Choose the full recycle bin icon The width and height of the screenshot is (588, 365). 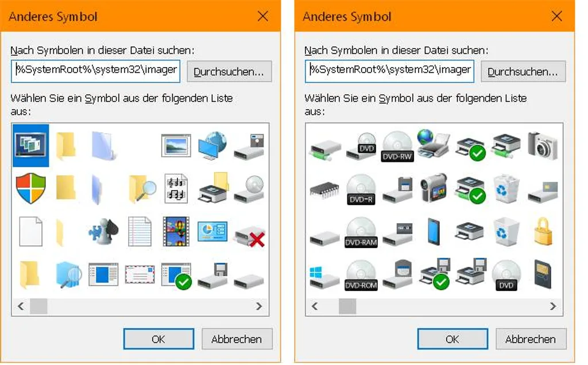(506, 188)
